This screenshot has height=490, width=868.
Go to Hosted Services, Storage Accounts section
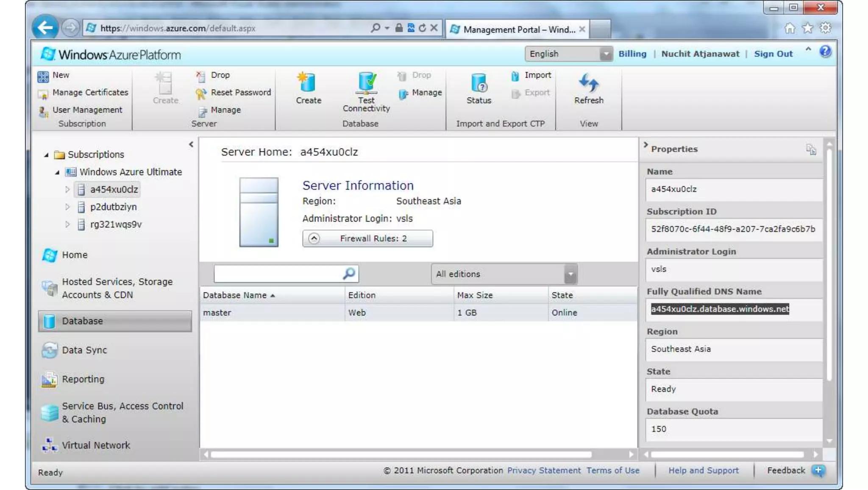(x=117, y=288)
